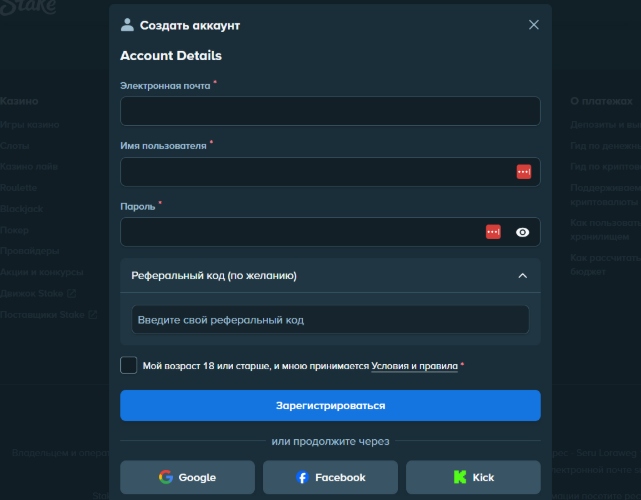Focus the Пароль input field
This screenshot has width=641, height=500.
point(330,232)
